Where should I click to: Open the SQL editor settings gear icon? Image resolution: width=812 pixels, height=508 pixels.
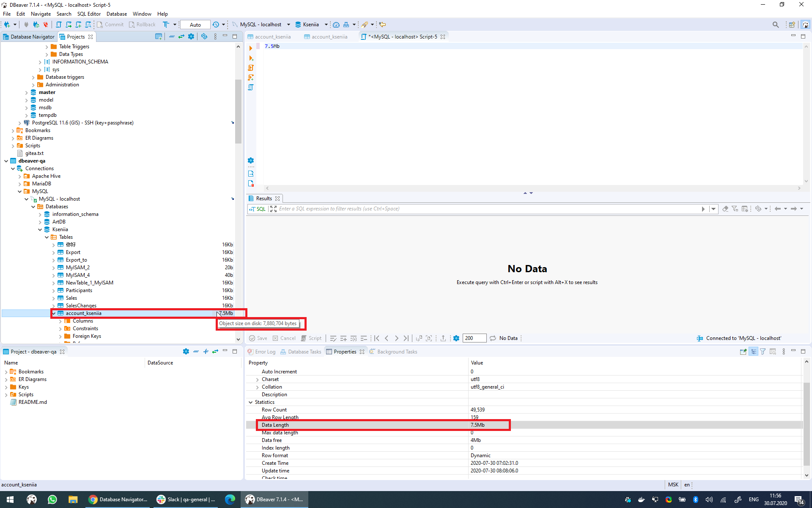click(251, 160)
